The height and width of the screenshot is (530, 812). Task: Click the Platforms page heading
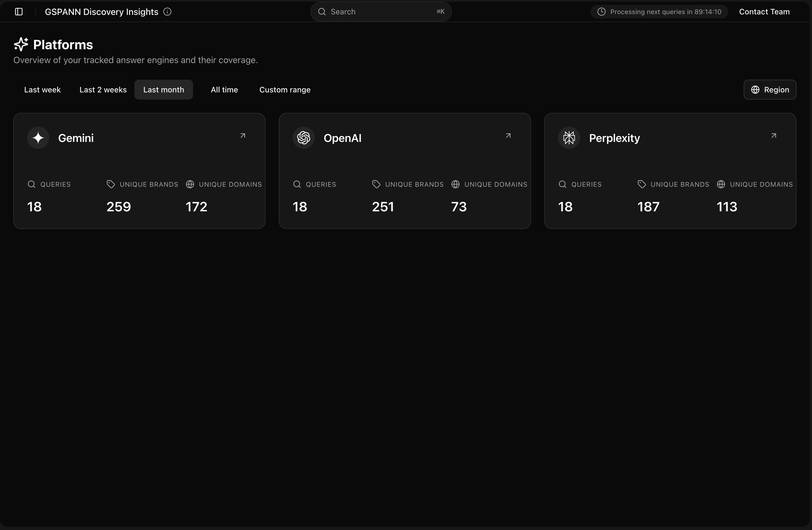point(63,45)
